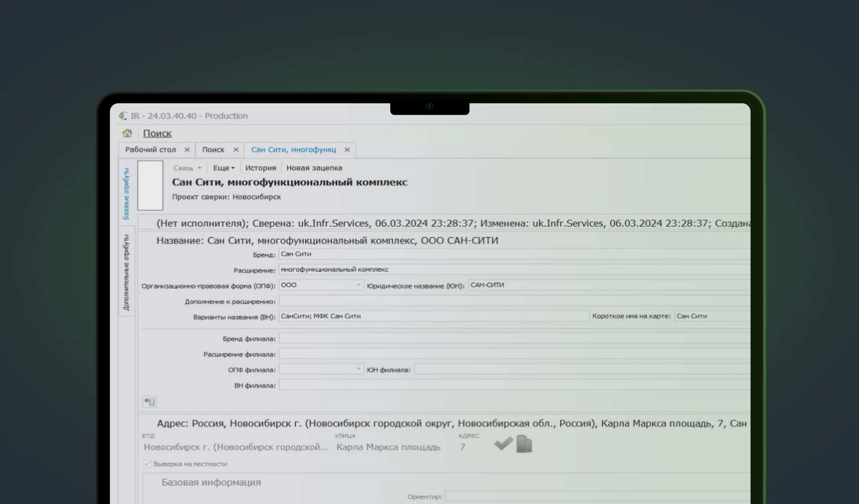Click the Адрес number field 7
The image size is (859, 504).
coord(463,447)
